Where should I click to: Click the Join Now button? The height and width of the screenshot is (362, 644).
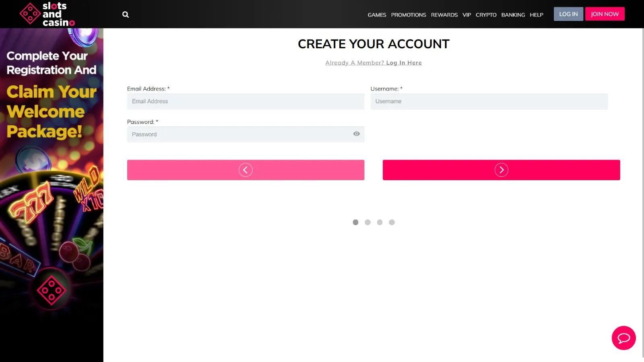point(605,14)
